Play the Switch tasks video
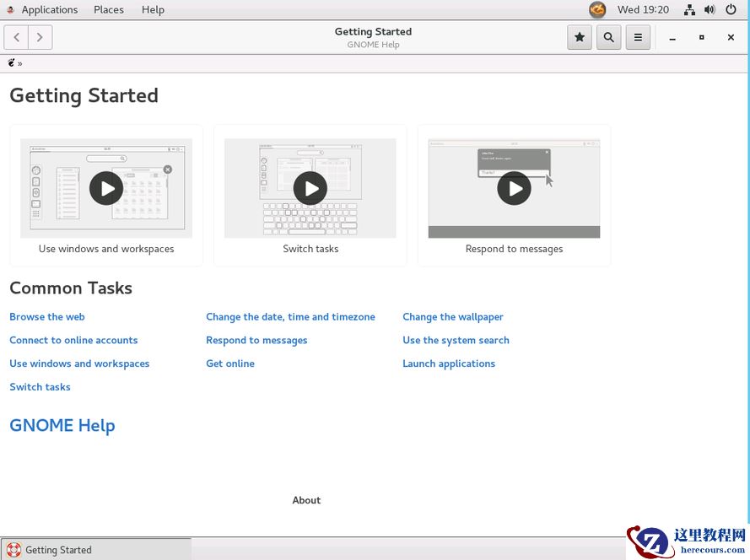The image size is (750, 560). point(310,188)
